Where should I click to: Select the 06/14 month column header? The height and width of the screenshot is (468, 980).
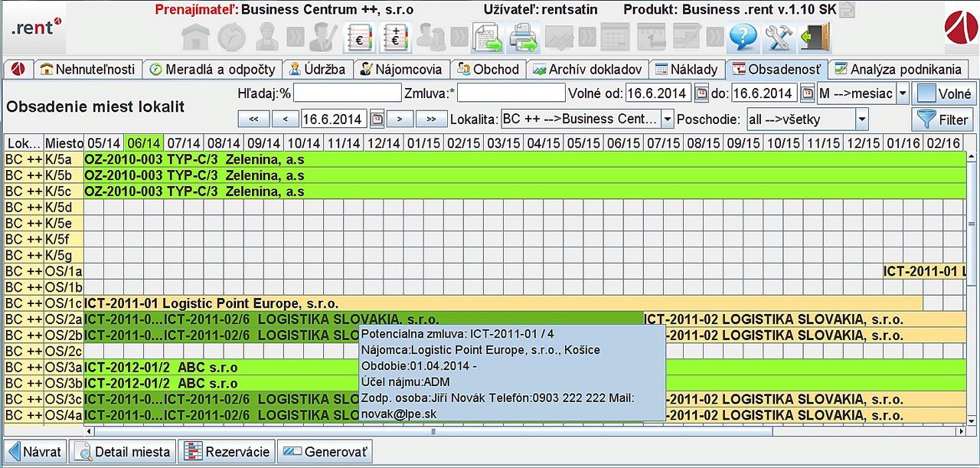tap(143, 143)
